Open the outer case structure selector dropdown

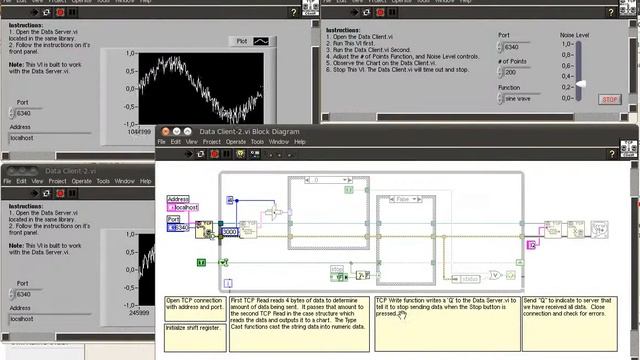click(x=344, y=180)
